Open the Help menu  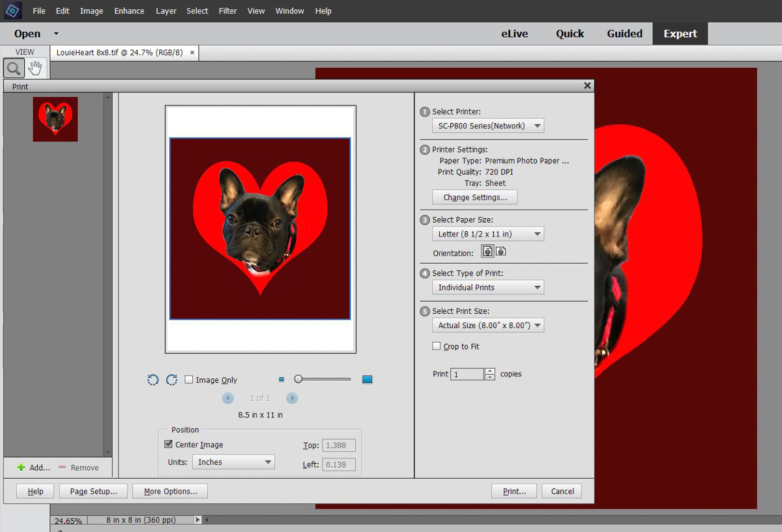click(x=323, y=10)
